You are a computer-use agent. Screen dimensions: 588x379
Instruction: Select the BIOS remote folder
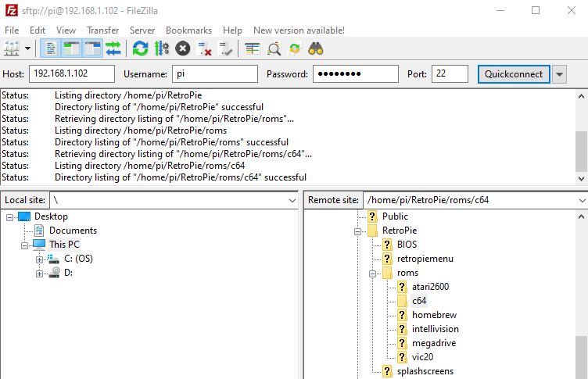coord(407,245)
